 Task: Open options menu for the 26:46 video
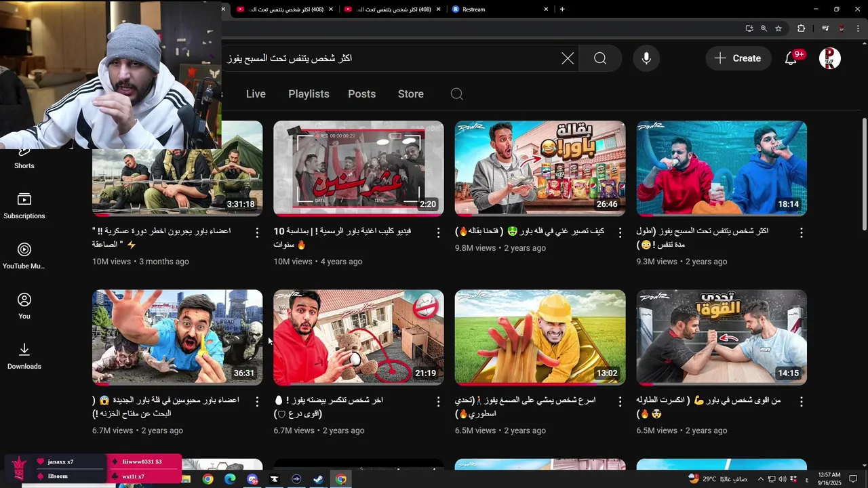pyautogui.click(x=620, y=232)
